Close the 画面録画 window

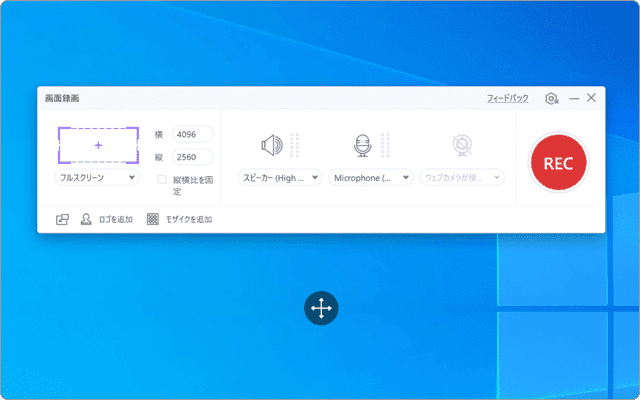tap(591, 98)
